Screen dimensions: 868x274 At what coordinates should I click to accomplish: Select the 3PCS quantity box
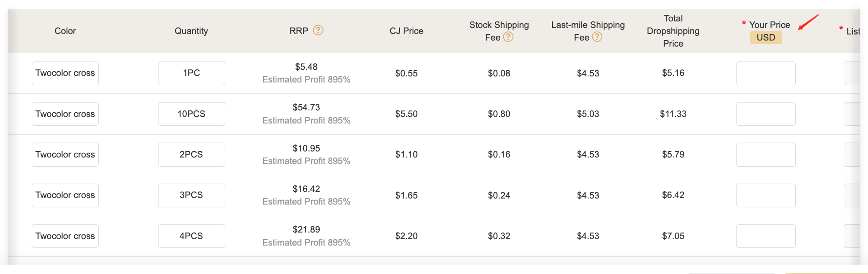pos(191,195)
